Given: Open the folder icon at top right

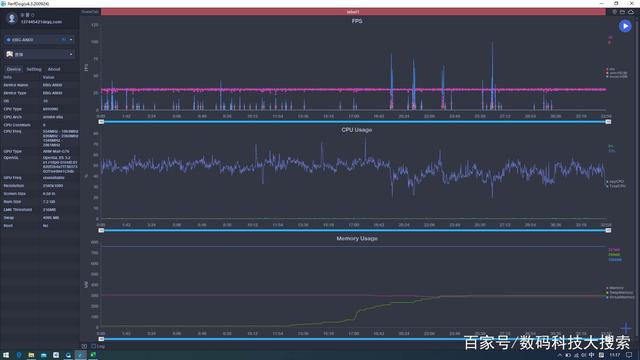Looking at the screenshot, I should [622, 12].
